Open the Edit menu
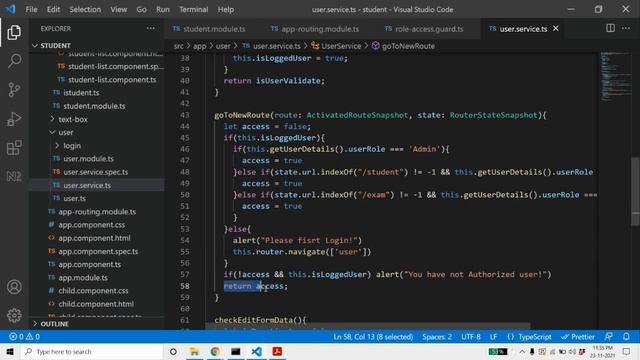 click(x=53, y=9)
